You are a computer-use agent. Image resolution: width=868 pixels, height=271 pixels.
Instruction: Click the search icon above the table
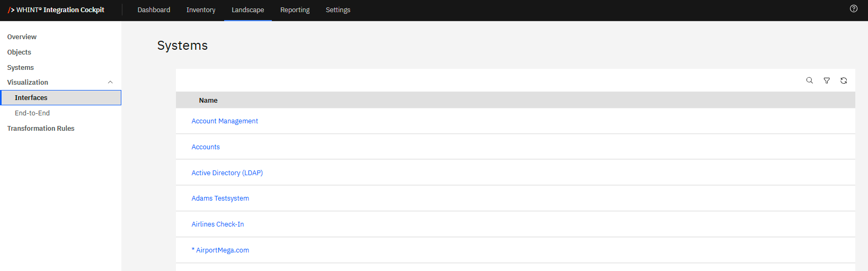tap(809, 80)
